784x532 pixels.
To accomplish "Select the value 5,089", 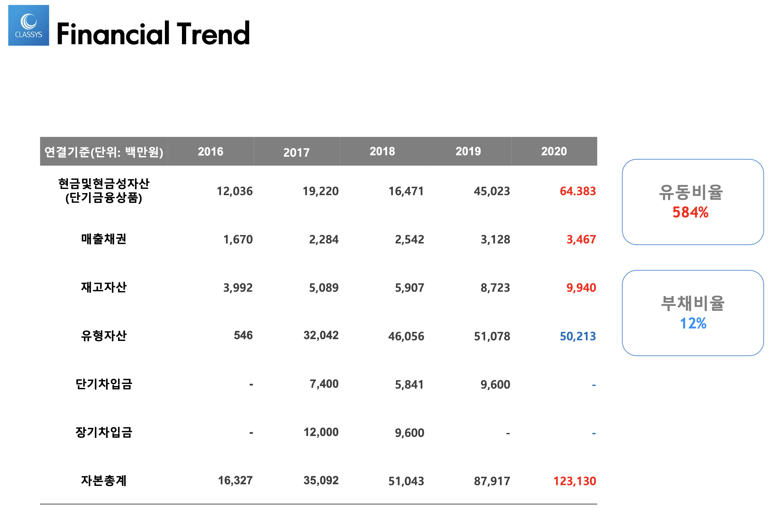I will tap(324, 288).
